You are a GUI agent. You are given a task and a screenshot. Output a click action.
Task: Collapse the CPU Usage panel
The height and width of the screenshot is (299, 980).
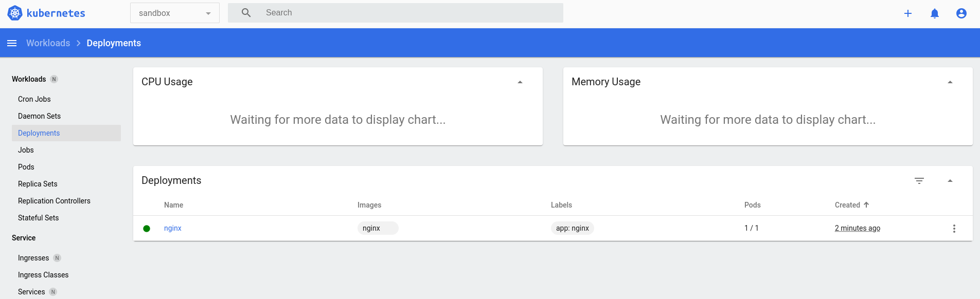(x=520, y=81)
